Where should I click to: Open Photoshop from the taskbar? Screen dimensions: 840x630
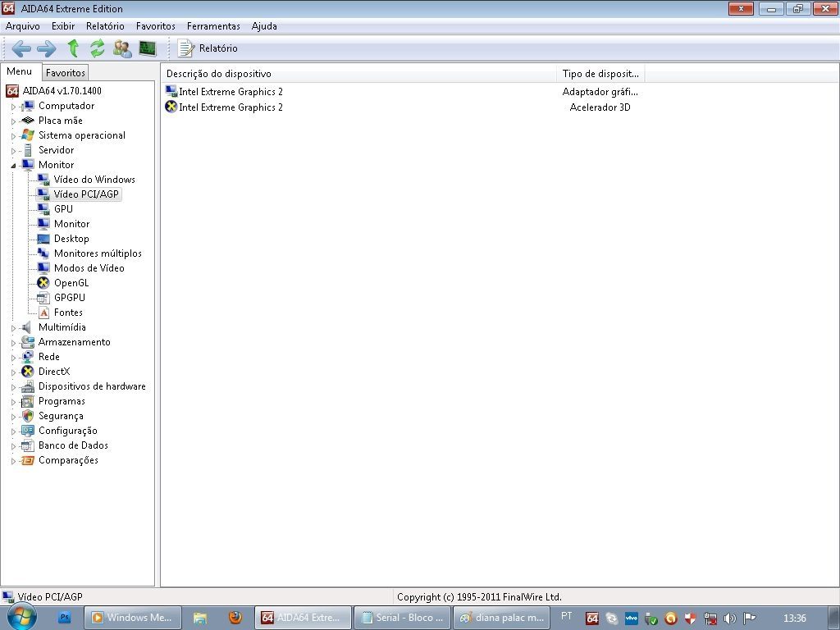coord(65,618)
